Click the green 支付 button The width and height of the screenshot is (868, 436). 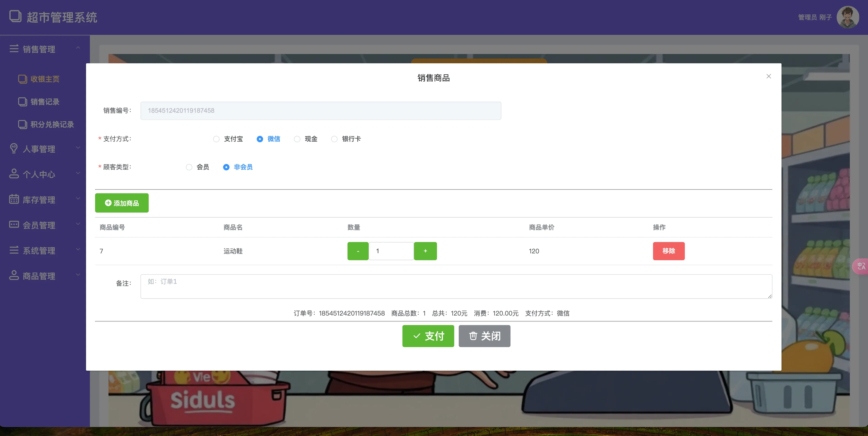[428, 336]
